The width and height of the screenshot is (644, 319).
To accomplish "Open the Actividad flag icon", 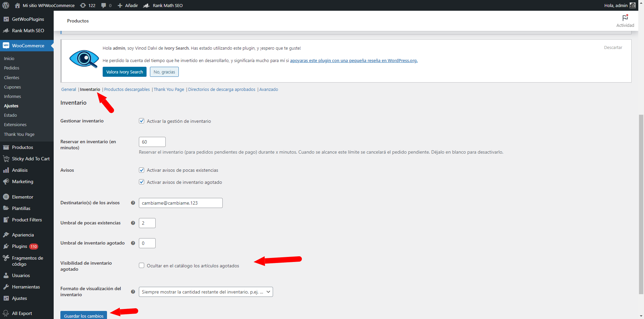I will pyautogui.click(x=625, y=18).
